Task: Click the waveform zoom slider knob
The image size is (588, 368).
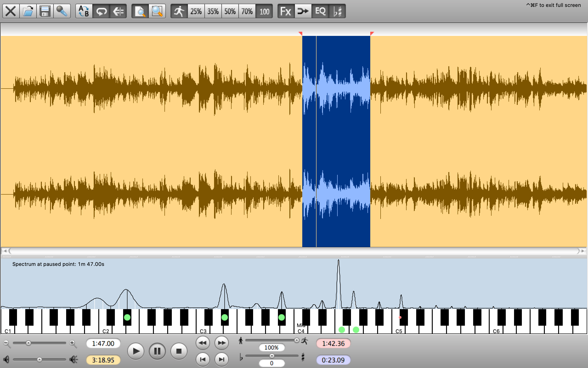Action: 28,343
